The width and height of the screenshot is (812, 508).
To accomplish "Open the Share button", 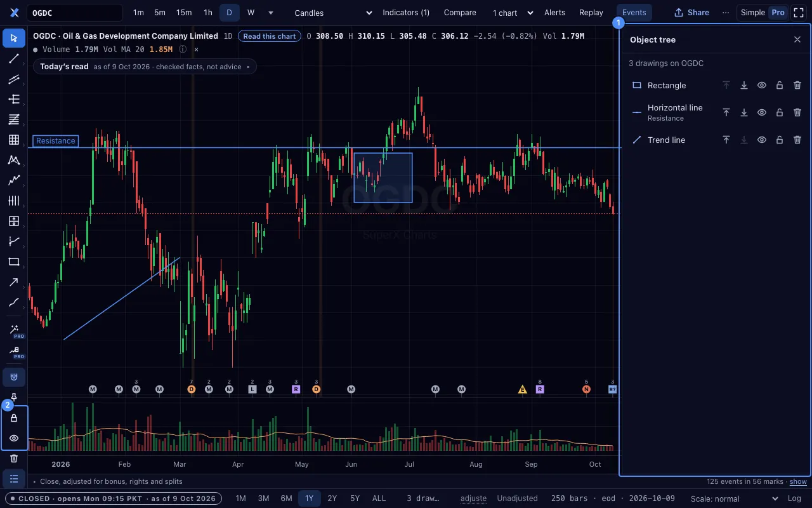I will [691, 13].
